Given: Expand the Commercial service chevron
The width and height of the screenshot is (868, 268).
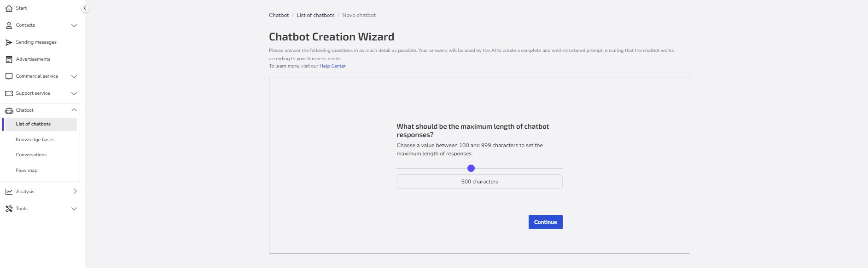Looking at the screenshot, I should click(x=74, y=76).
